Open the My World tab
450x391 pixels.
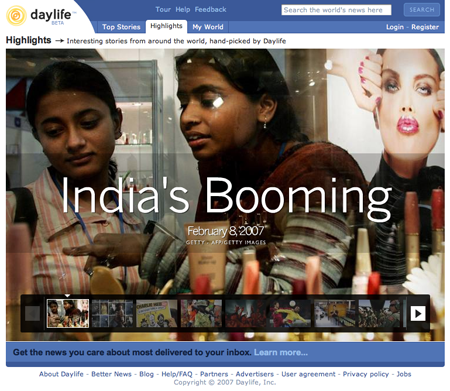(208, 27)
